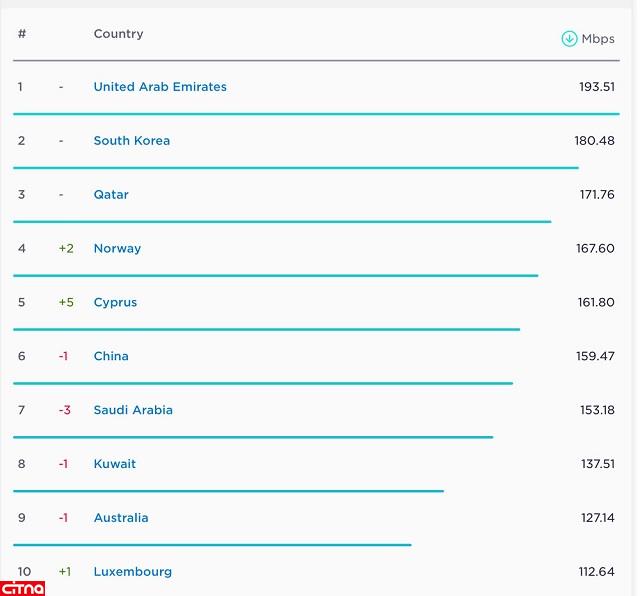This screenshot has width=640, height=596.
Task: Click Cyprus's +5 rank change indicator
Action: [66, 303]
